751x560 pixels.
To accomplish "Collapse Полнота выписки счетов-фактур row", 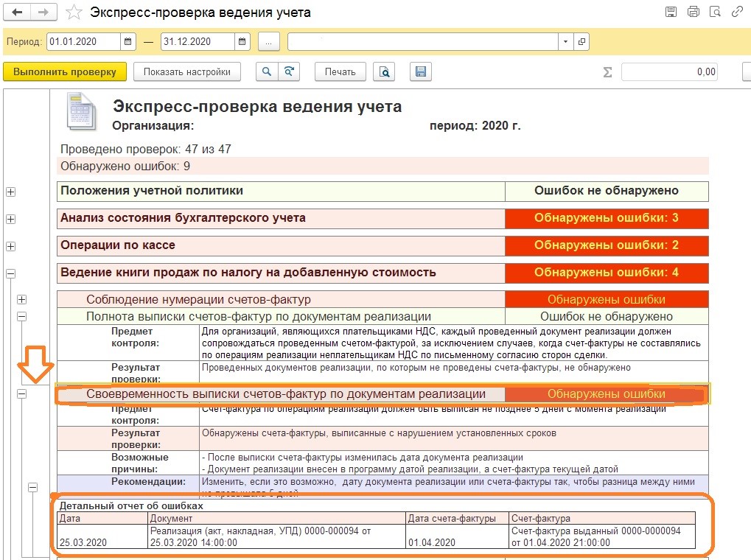I will click(21, 316).
